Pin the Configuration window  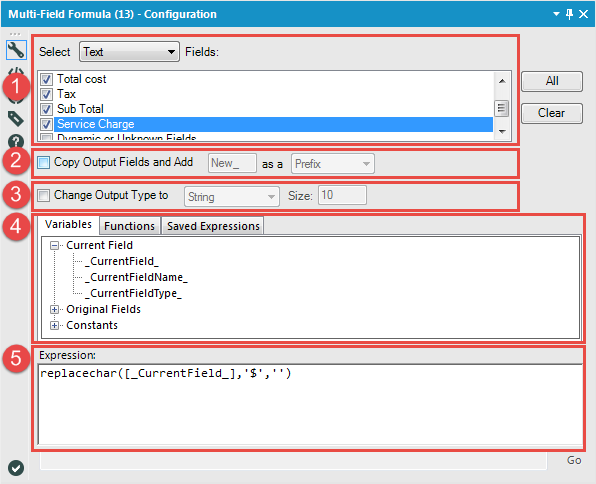pos(569,14)
